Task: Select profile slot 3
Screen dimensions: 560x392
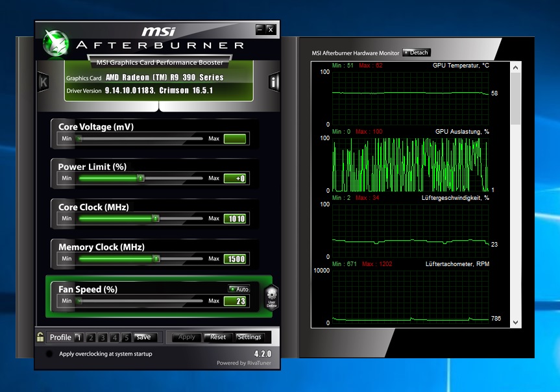Action: 103,337
